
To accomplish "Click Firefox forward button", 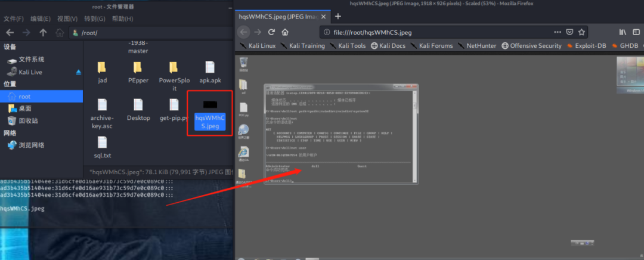I will pyautogui.click(x=258, y=32).
